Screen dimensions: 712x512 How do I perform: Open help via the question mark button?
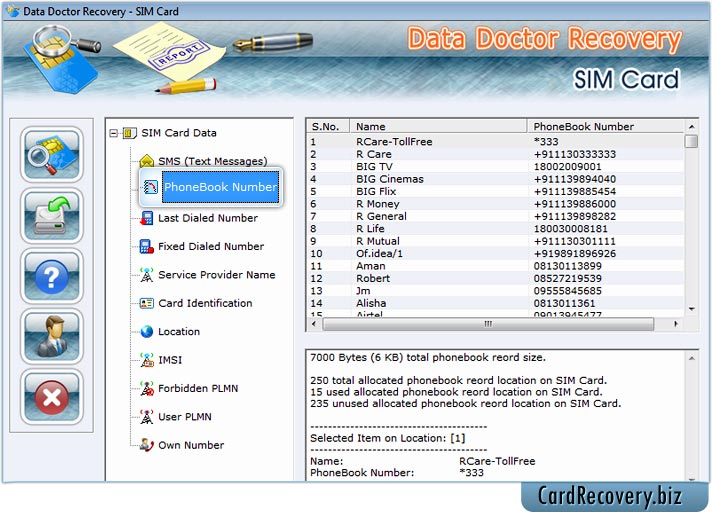[x=52, y=276]
